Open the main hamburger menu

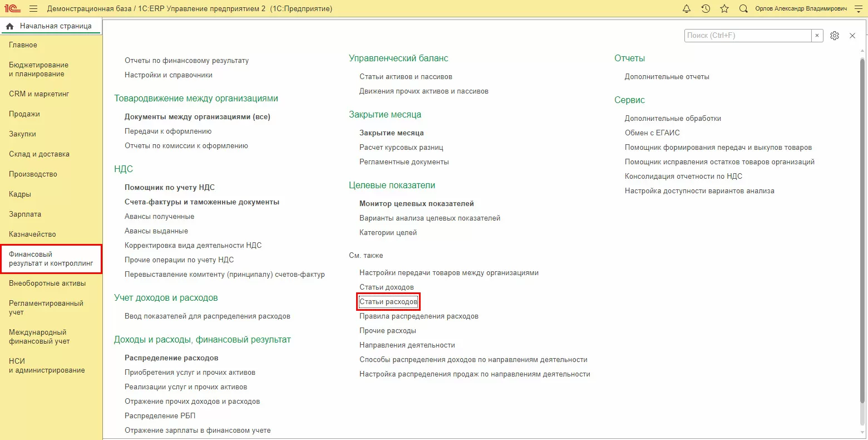pyautogui.click(x=33, y=9)
